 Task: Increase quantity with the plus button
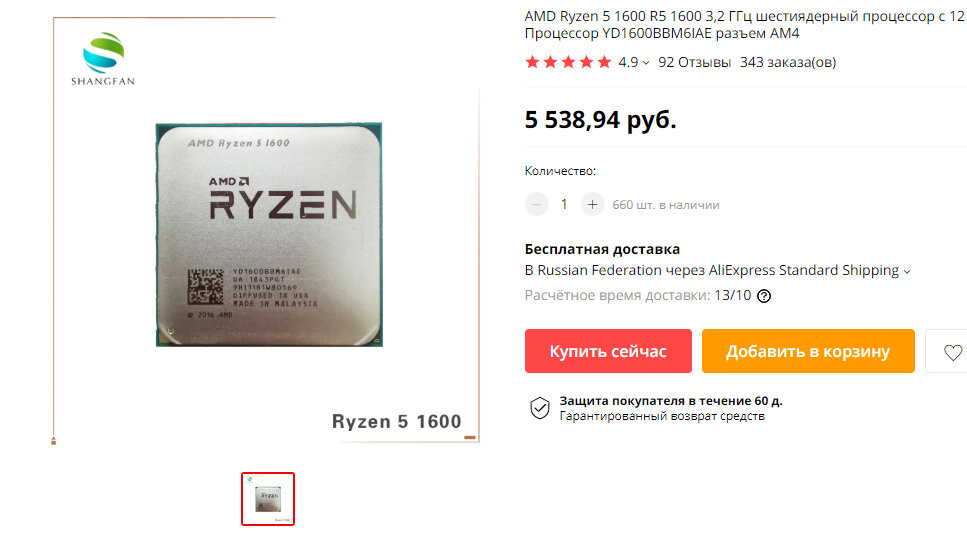(x=592, y=205)
